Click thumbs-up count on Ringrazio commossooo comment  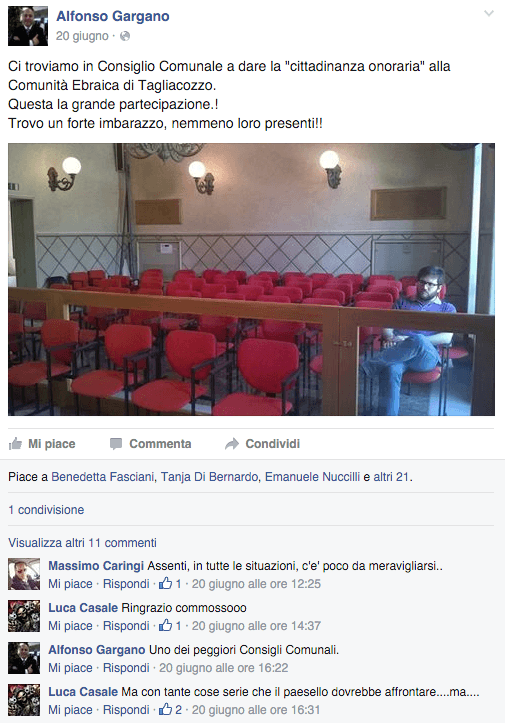pos(170,626)
